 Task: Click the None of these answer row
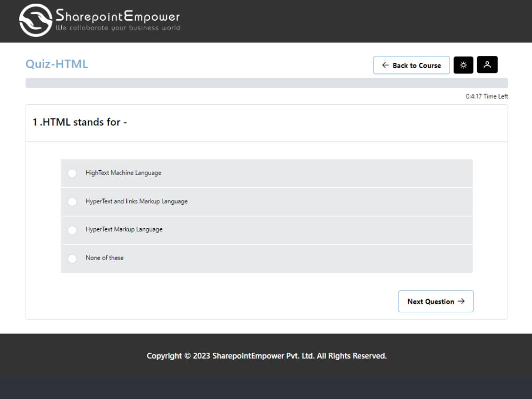[266, 258]
